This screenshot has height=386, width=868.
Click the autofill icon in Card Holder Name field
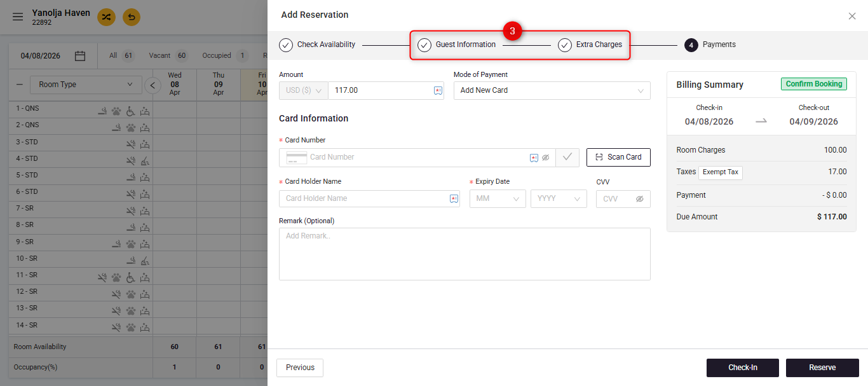[454, 198]
